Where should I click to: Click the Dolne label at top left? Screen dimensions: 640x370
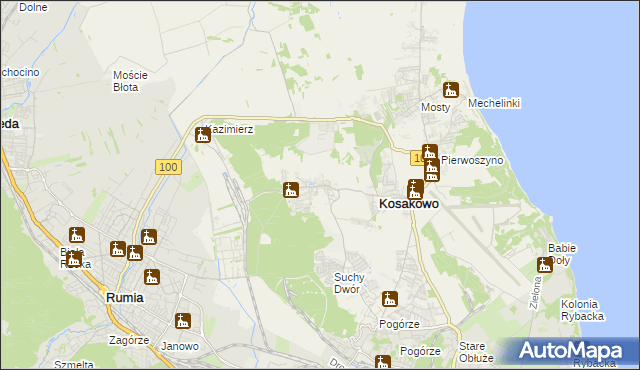click(x=33, y=7)
